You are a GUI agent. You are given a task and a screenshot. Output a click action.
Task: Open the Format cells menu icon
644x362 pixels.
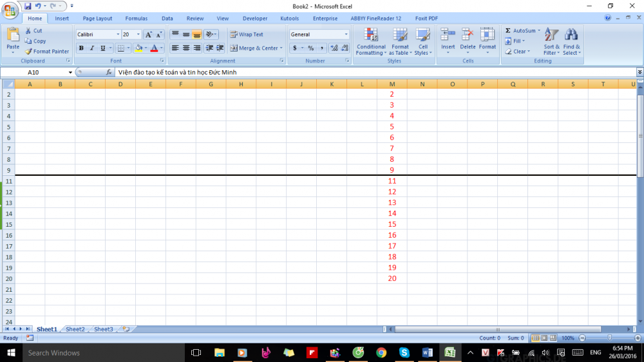click(487, 35)
